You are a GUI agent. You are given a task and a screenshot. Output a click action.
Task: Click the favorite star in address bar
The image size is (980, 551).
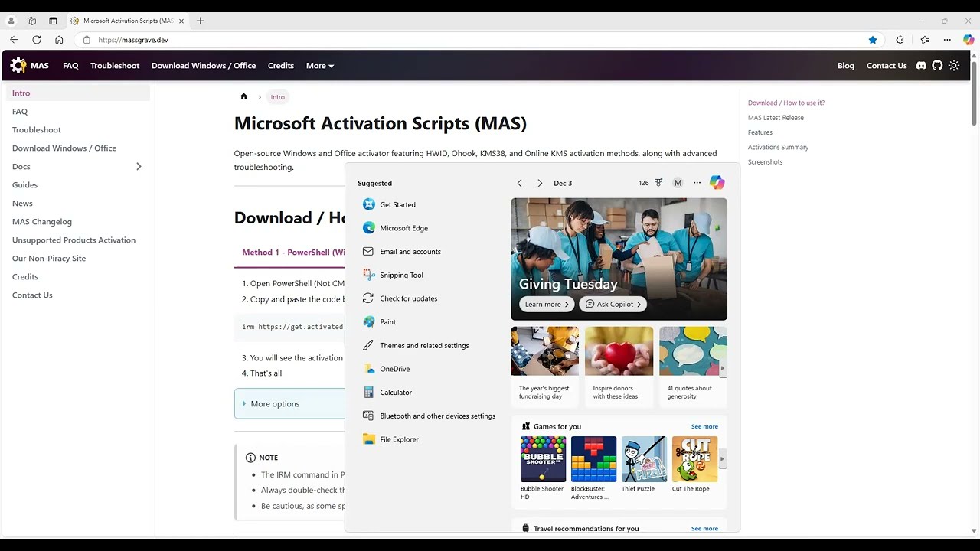pos(873,40)
